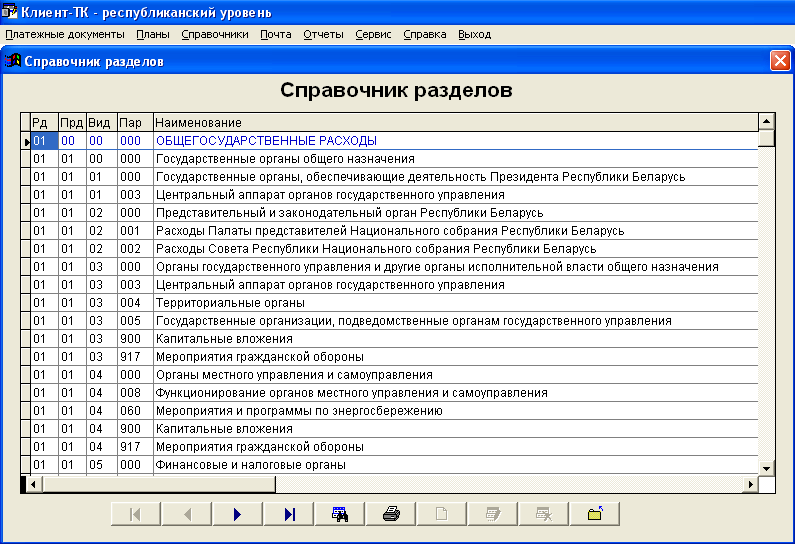Close the Справочник разделов window
Screen dimensions: 795x544
pos(780,61)
